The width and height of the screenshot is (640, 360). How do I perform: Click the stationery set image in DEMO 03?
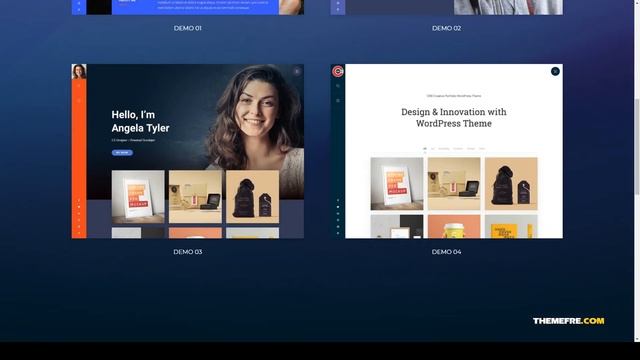[x=195, y=197]
